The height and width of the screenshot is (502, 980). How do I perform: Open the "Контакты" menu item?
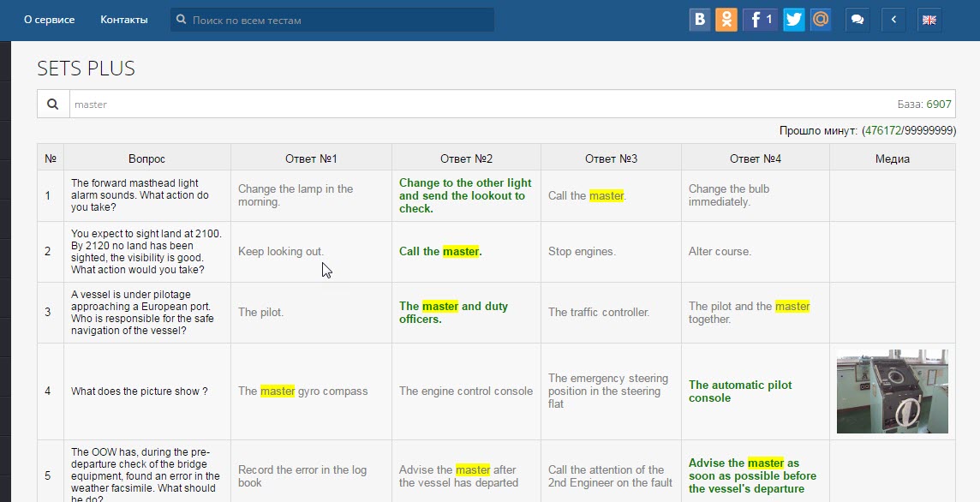pos(123,20)
